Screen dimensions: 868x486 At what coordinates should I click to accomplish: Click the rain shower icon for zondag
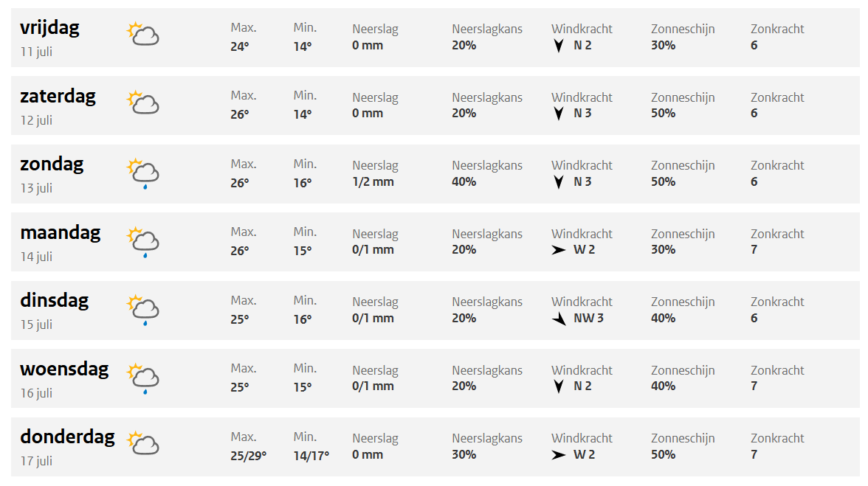pos(143,173)
